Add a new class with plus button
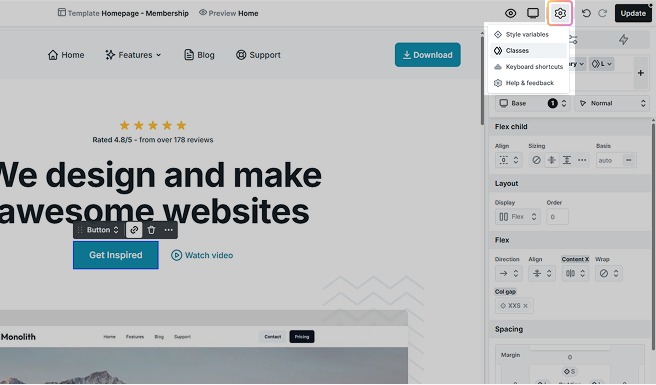 (x=641, y=73)
